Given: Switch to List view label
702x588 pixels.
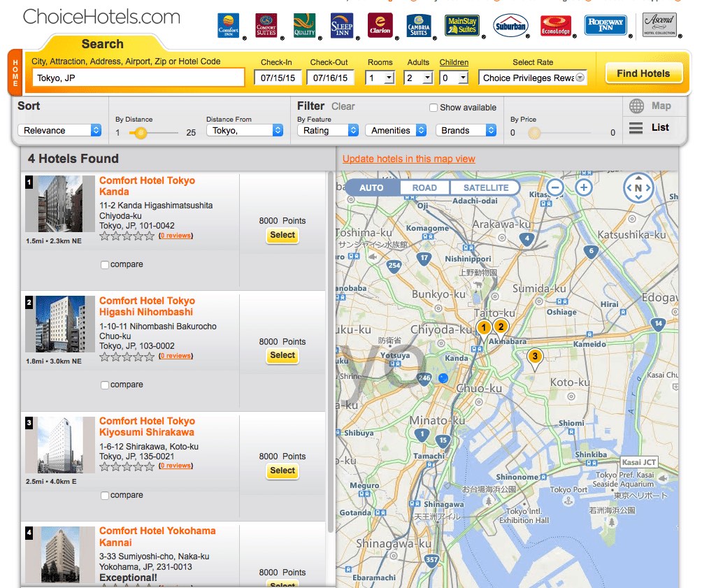Looking at the screenshot, I should 660,128.
